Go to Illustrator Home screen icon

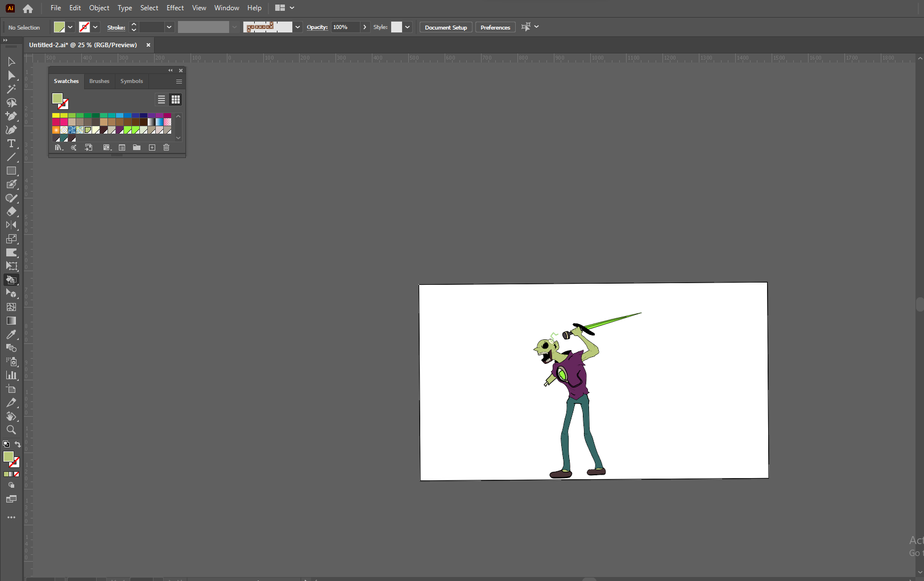tap(28, 9)
